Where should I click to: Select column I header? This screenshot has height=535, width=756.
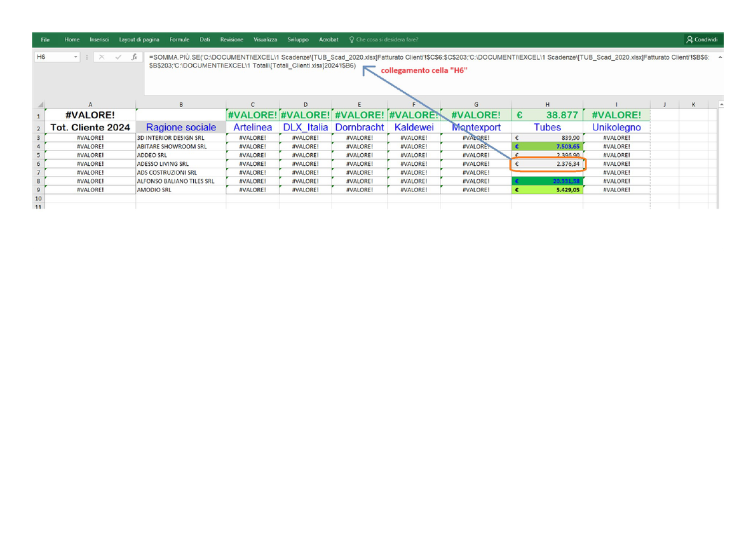[616, 104]
